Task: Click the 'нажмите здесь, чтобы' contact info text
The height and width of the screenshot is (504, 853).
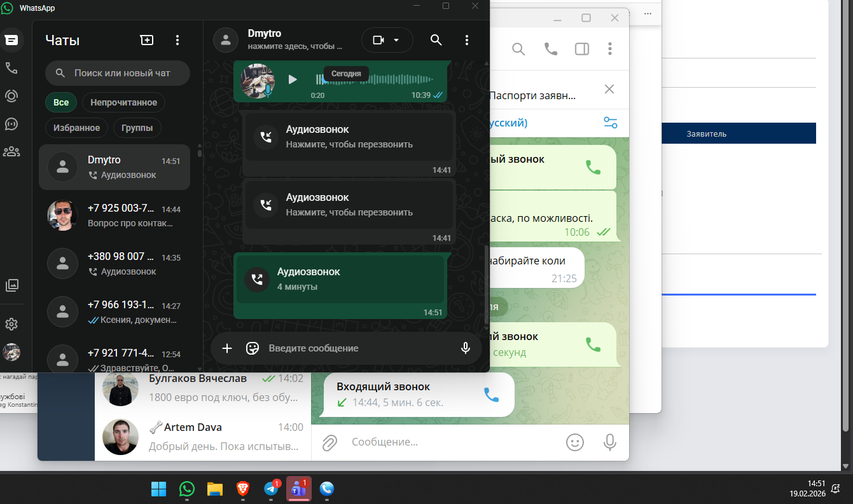Action: [295, 46]
